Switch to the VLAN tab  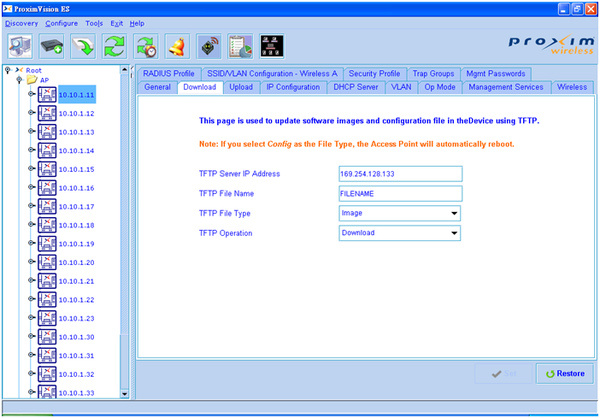pos(401,87)
